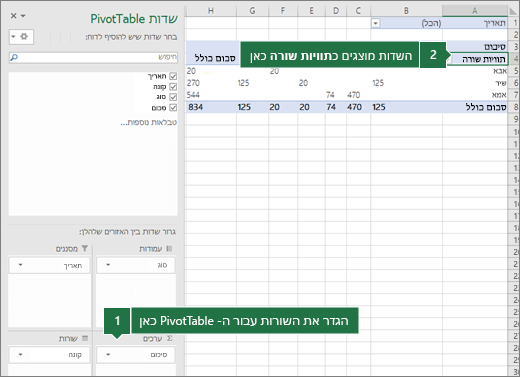Select column G header
The width and height of the screenshot is (520, 377).
tap(252, 11)
